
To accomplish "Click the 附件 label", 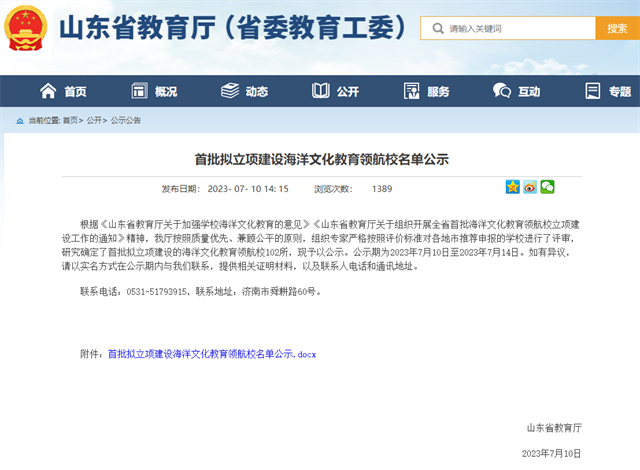I will coord(91,354).
